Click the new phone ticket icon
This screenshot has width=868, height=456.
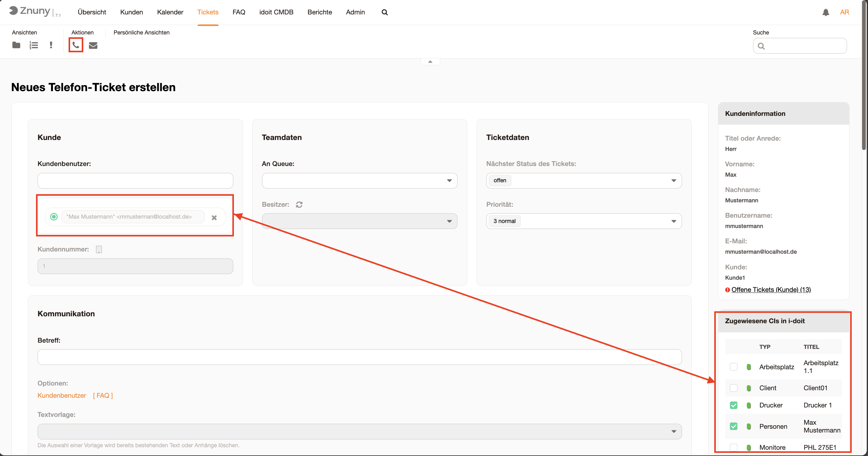pyautogui.click(x=76, y=45)
